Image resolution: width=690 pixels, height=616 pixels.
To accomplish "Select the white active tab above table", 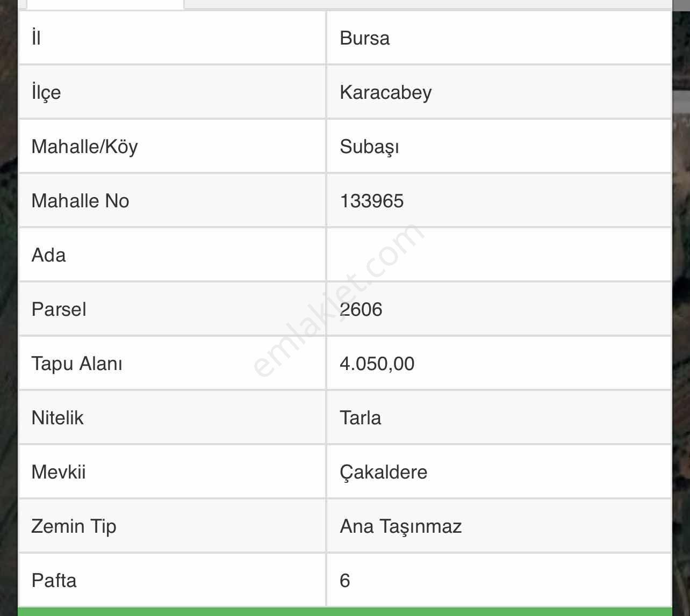I will coord(105,4).
